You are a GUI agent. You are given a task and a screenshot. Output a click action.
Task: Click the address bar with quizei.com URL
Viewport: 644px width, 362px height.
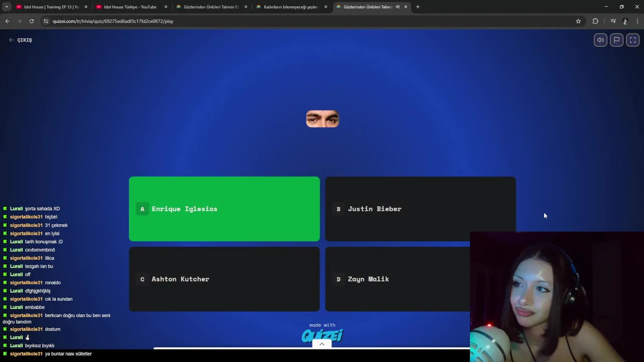click(x=312, y=21)
